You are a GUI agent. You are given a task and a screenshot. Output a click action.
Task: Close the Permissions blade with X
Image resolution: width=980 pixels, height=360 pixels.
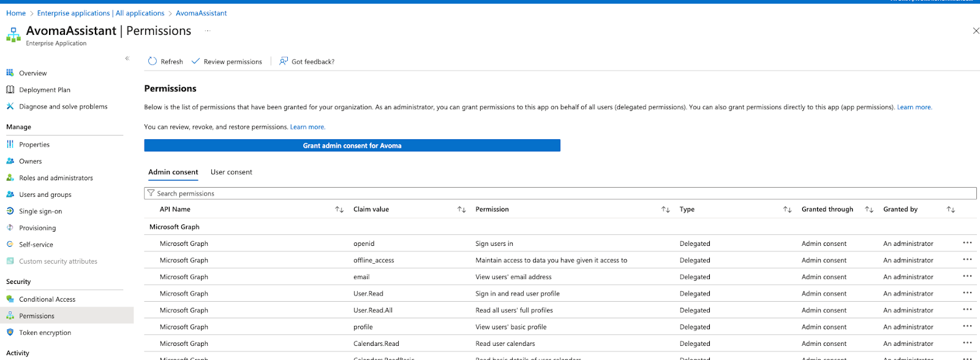pos(976,31)
